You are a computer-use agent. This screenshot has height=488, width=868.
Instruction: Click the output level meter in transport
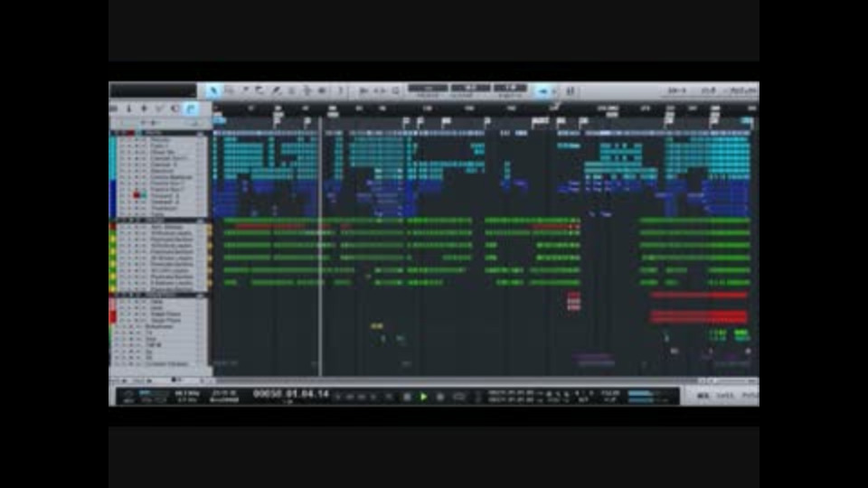tap(646, 396)
